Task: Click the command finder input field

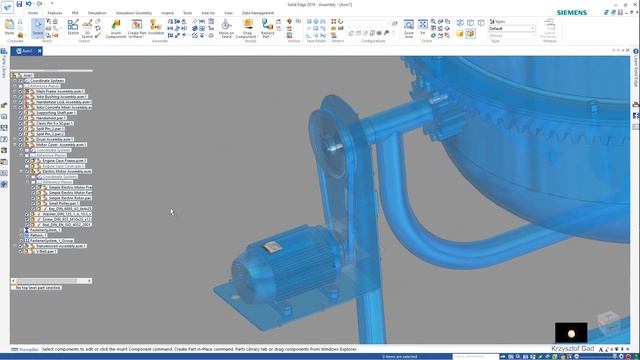Action: 476,357
